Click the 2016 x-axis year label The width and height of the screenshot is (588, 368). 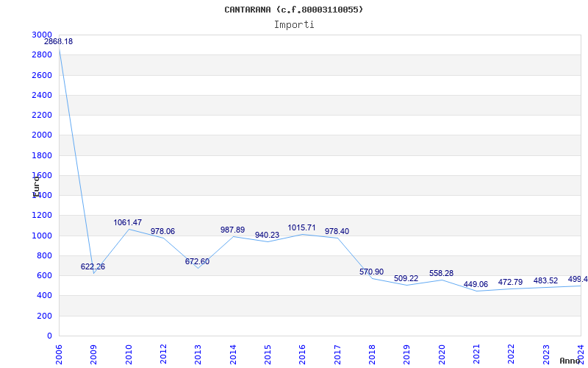[303, 354]
